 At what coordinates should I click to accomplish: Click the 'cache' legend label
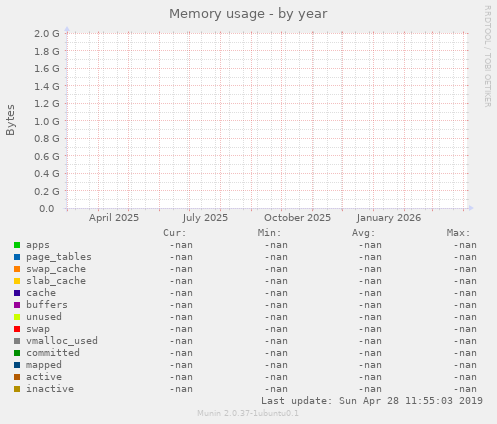[41, 293]
